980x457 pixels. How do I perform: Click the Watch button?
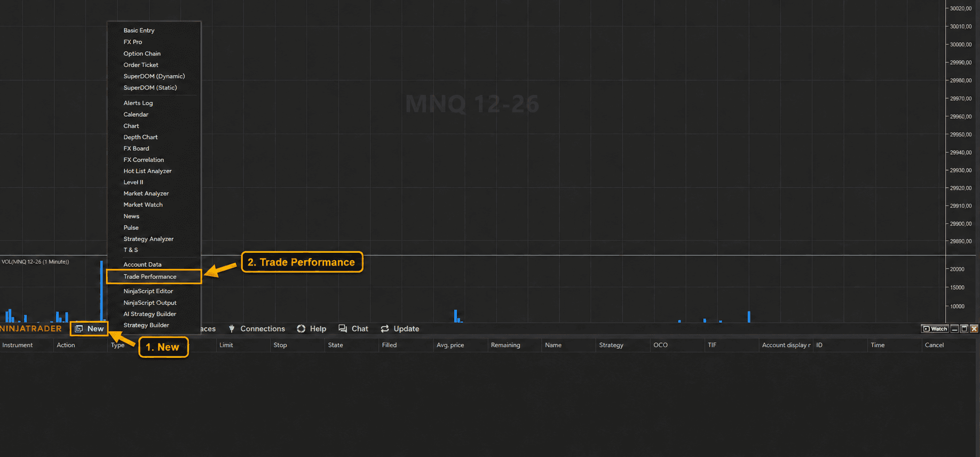tap(935, 328)
